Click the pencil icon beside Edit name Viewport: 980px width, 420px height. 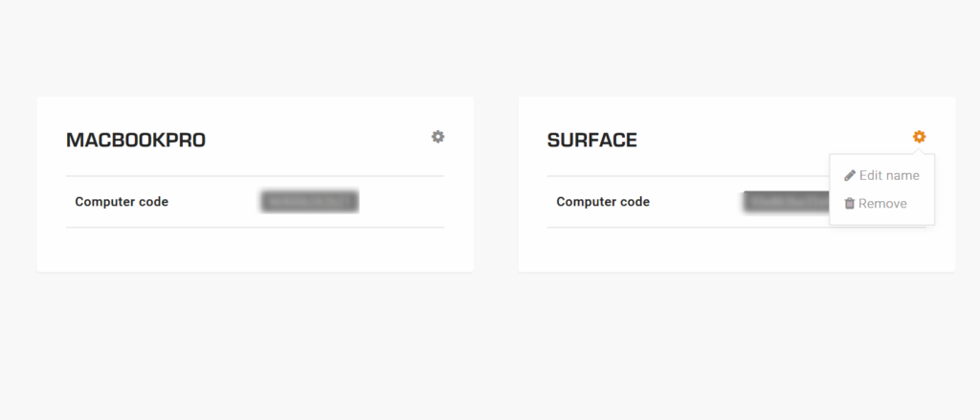coord(850,175)
